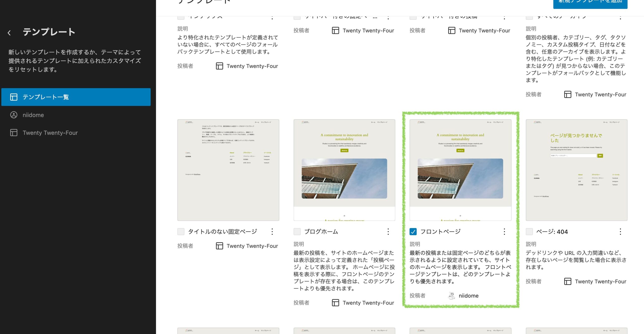The height and width of the screenshot is (334, 644).
Task: Go back using the chevron beside テンプレート
Action: (x=9, y=33)
